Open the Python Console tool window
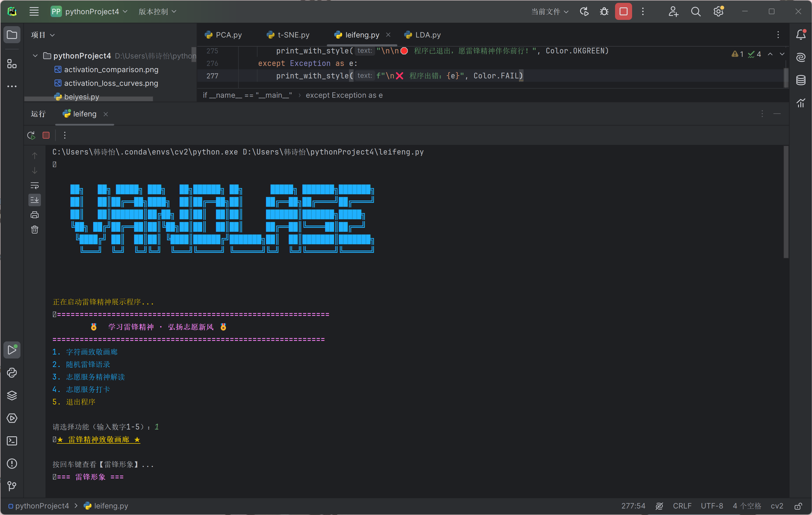The width and height of the screenshot is (812, 515). click(x=12, y=373)
